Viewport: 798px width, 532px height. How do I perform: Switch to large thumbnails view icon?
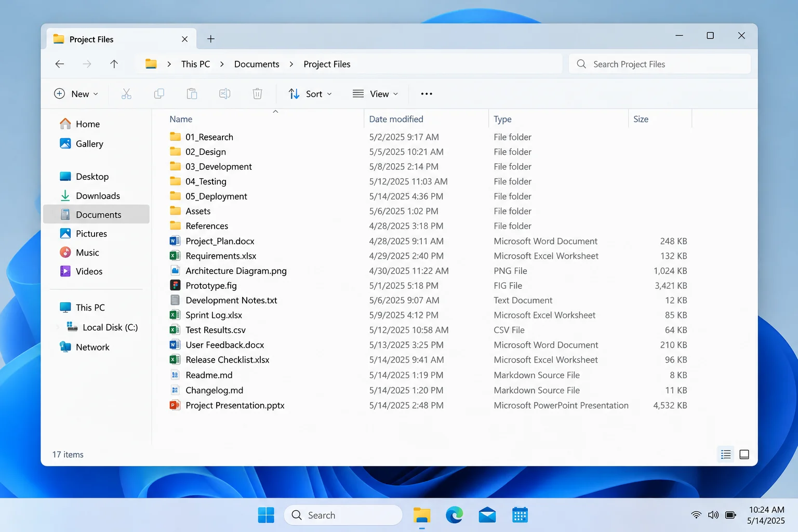click(x=744, y=455)
